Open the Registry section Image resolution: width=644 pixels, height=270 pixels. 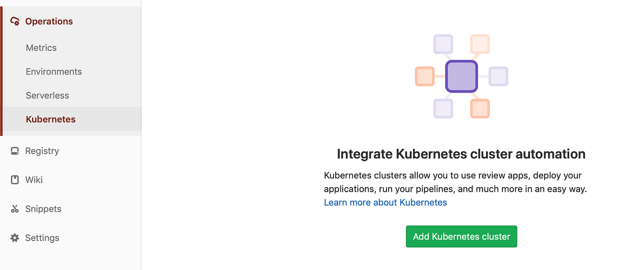pyautogui.click(x=43, y=151)
